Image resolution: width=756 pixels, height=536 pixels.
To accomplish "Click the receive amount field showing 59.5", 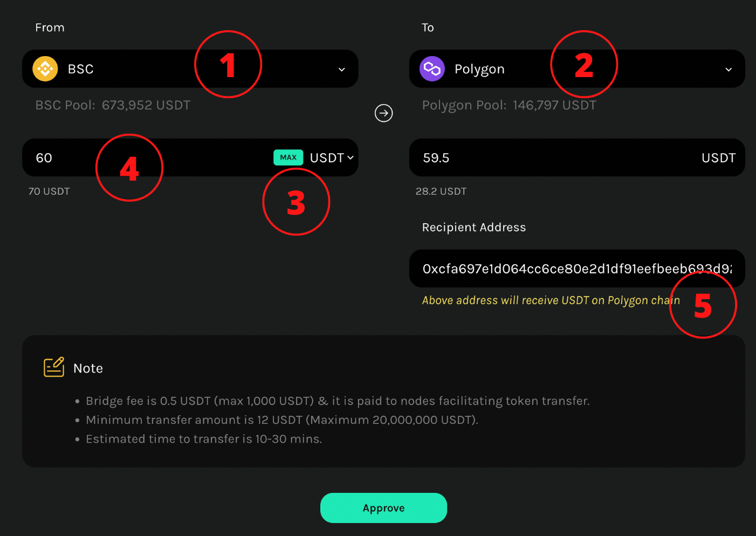I will (x=577, y=157).
